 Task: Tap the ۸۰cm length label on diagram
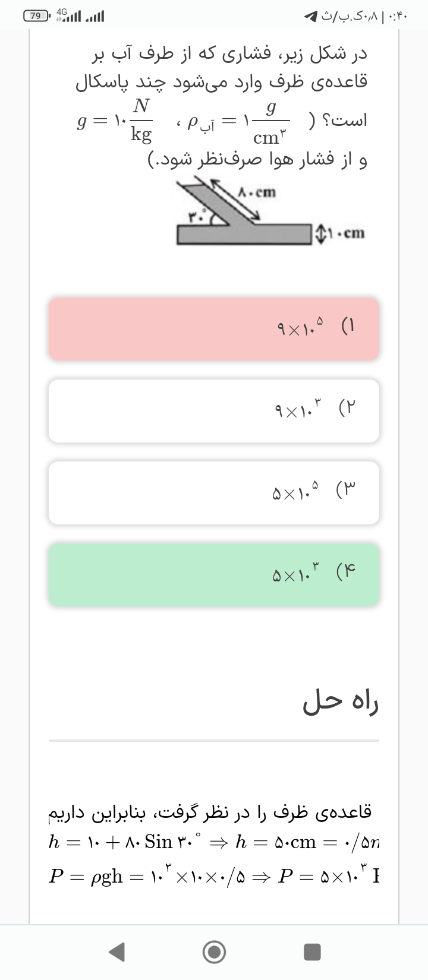coord(257,192)
